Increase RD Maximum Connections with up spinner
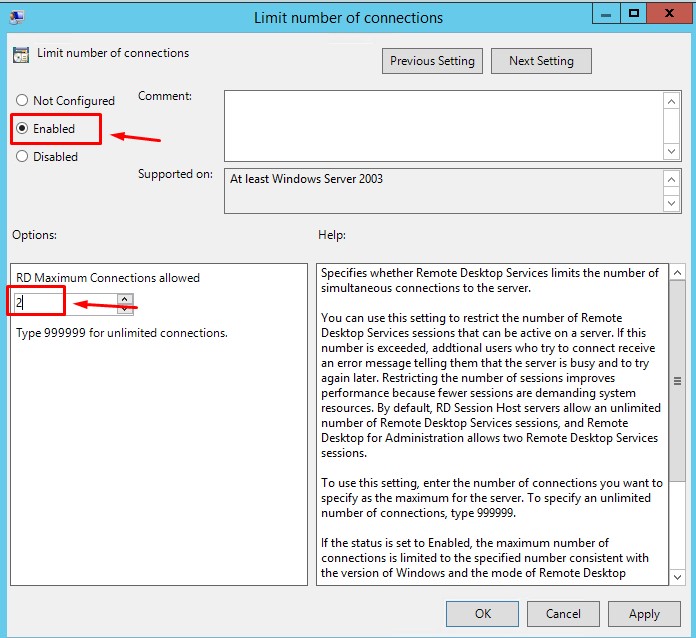 (125, 296)
